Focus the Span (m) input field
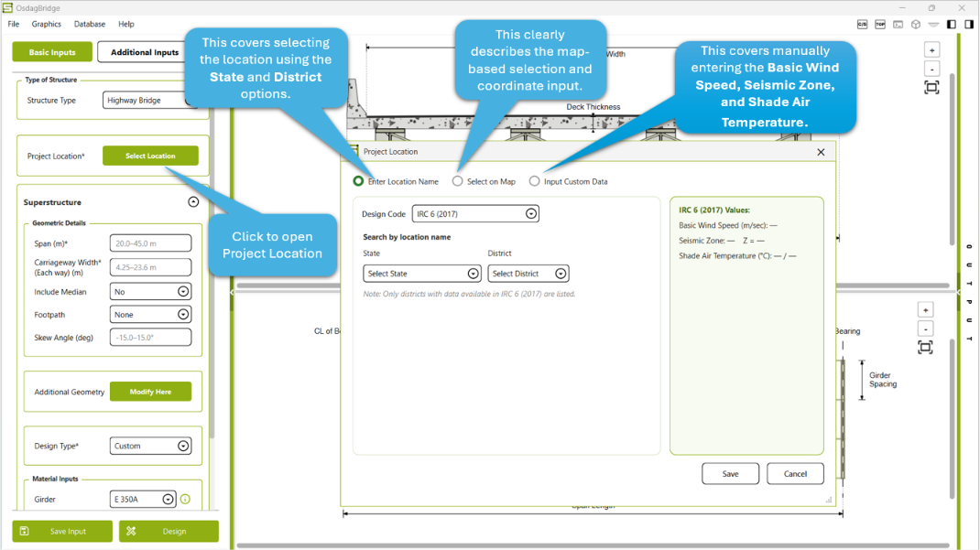 click(150, 243)
